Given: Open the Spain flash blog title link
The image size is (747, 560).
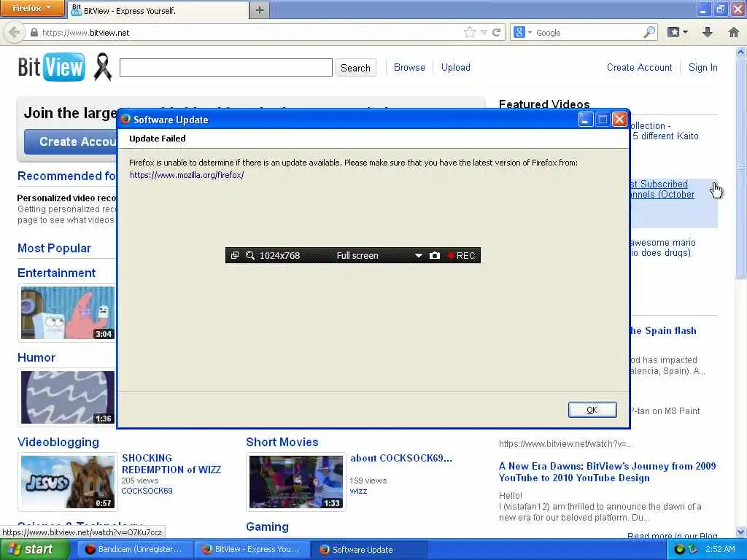Looking at the screenshot, I should [663, 330].
